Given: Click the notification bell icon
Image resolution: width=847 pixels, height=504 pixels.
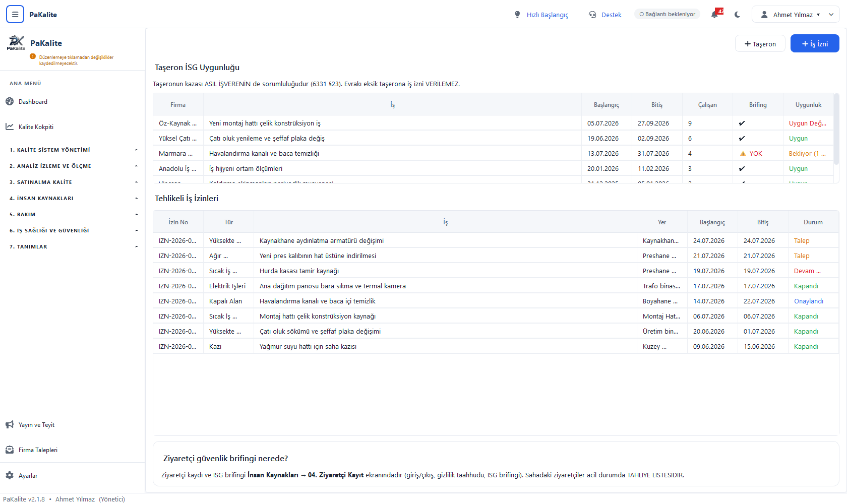Looking at the screenshot, I should [715, 15].
